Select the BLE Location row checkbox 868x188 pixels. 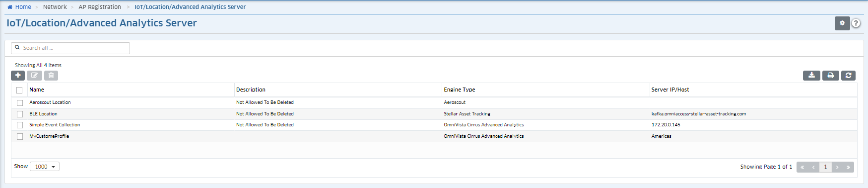(x=20, y=114)
